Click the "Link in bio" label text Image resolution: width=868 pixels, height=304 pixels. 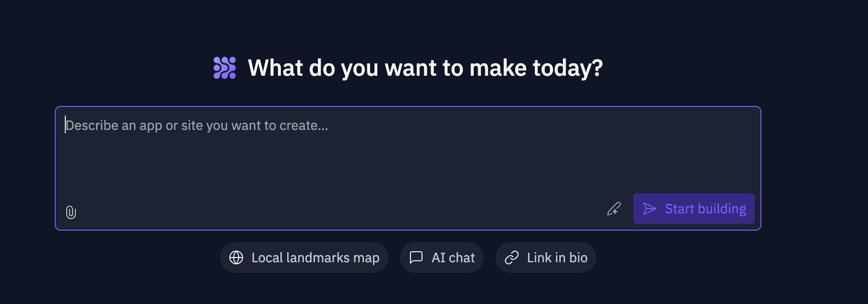tap(557, 257)
